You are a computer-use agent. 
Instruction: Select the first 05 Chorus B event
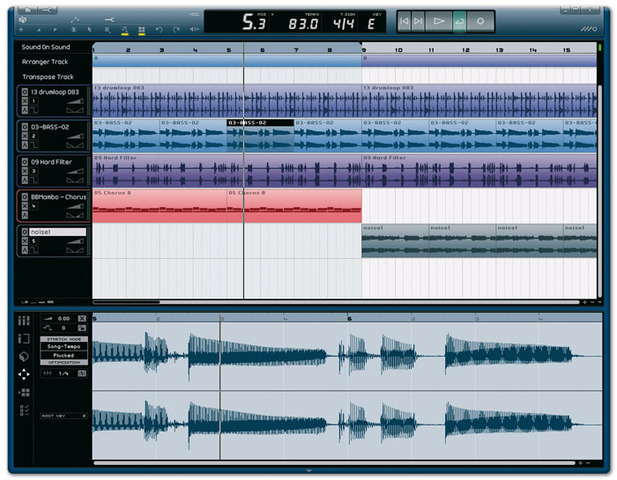pos(159,206)
